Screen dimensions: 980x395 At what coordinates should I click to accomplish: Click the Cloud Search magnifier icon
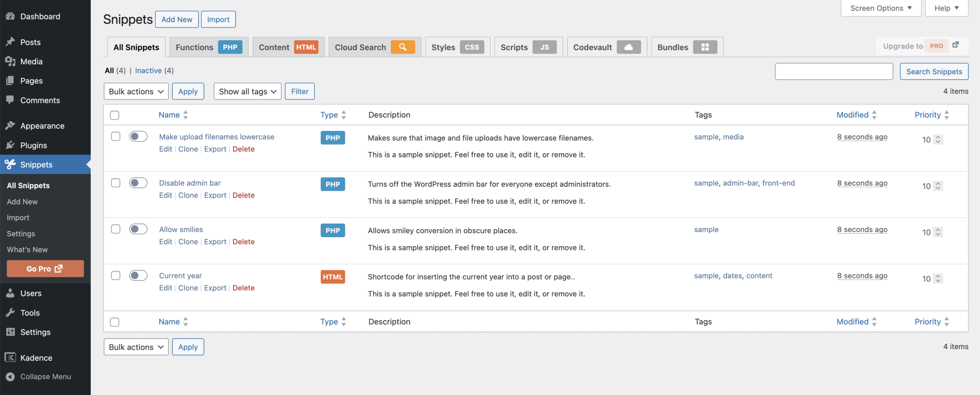pos(402,47)
